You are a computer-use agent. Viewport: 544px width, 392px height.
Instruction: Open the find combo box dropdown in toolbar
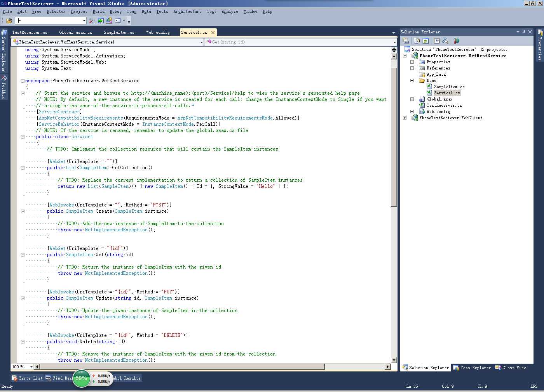click(84, 21)
